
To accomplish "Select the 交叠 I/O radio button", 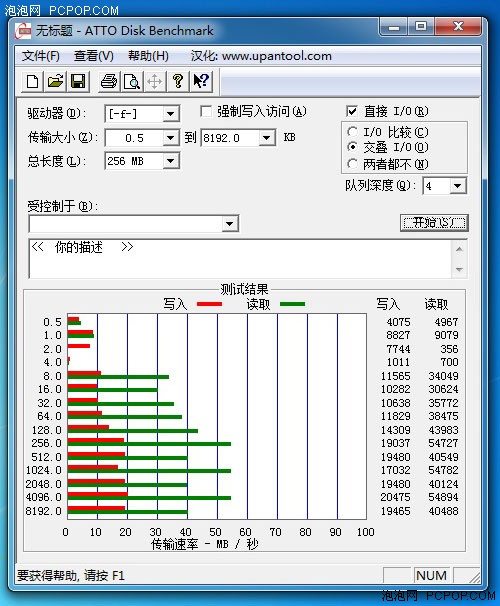I will click(352, 147).
